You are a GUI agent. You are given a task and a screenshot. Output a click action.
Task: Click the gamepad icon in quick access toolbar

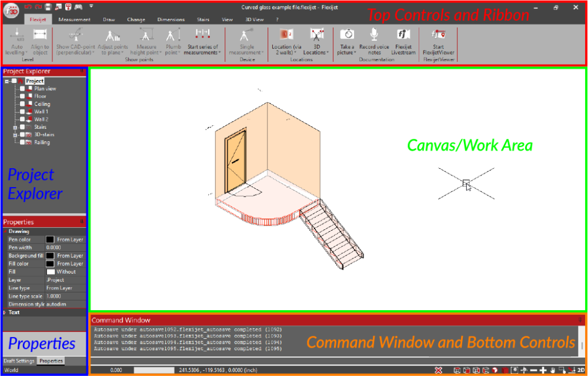pos(78,6)
